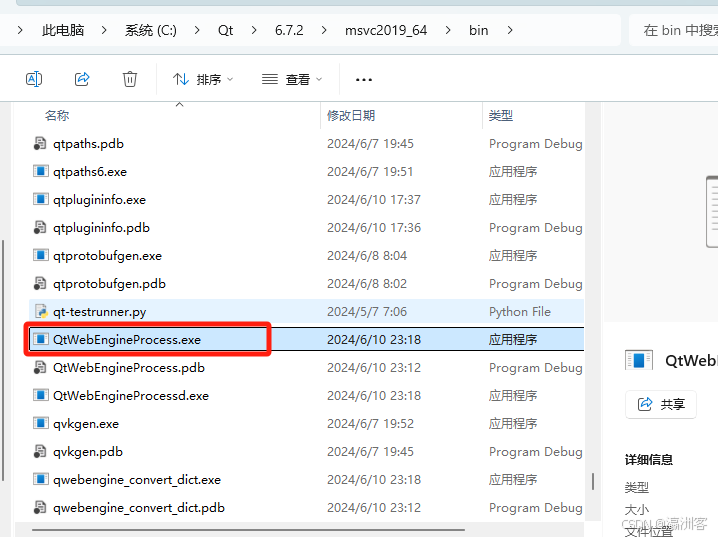Screen dimensions: 718x537
Task: Click the 2024/5/7 7:06 date cell
Action: [367, 311]
